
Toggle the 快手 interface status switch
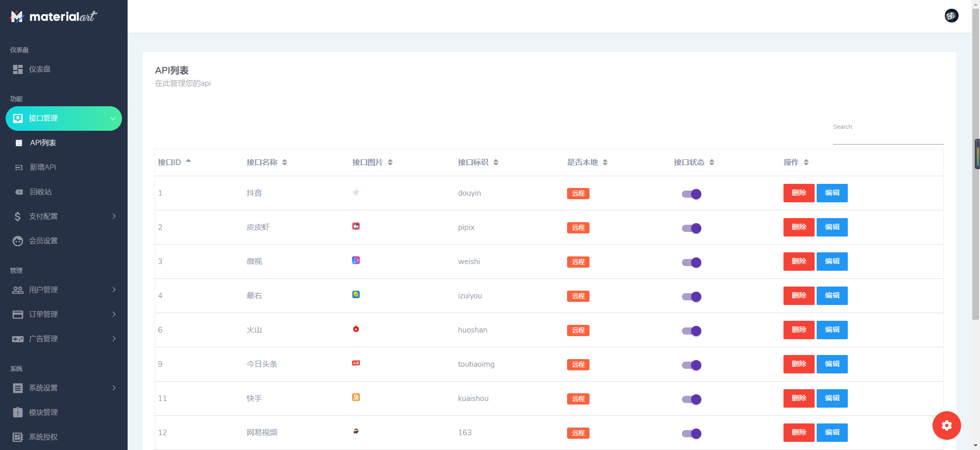coord(692,399)
